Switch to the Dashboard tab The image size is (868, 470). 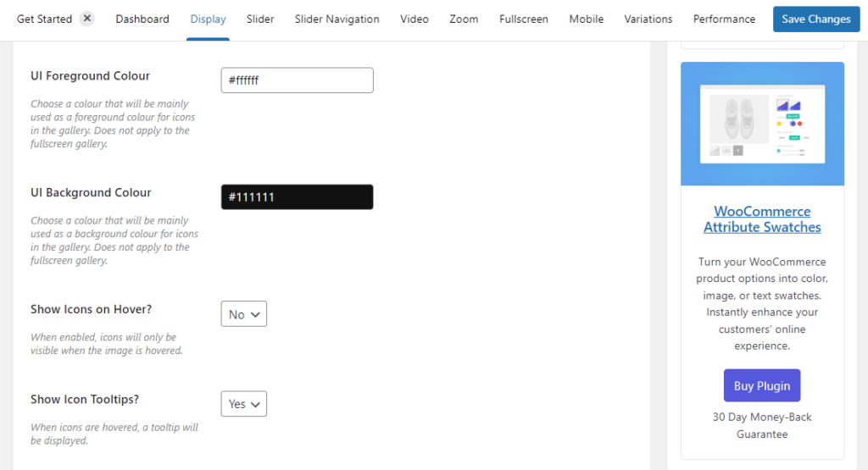point(142,19)
